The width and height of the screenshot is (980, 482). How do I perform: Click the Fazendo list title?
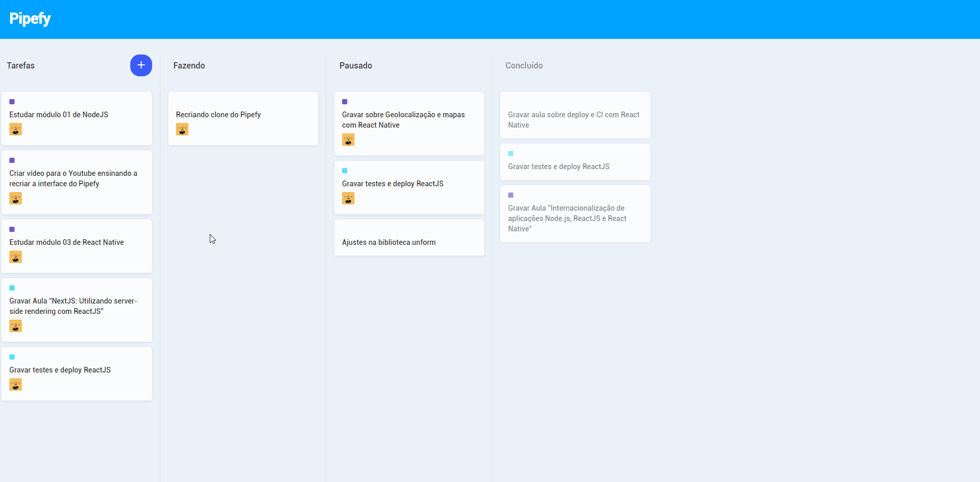(189, 65)
